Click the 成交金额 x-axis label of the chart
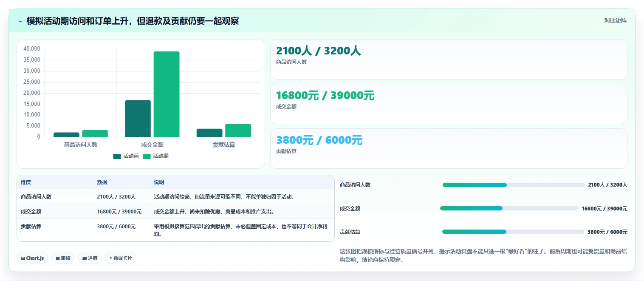Screen dimensions: 644x281 pyautogui.click(x=152, y=145)
